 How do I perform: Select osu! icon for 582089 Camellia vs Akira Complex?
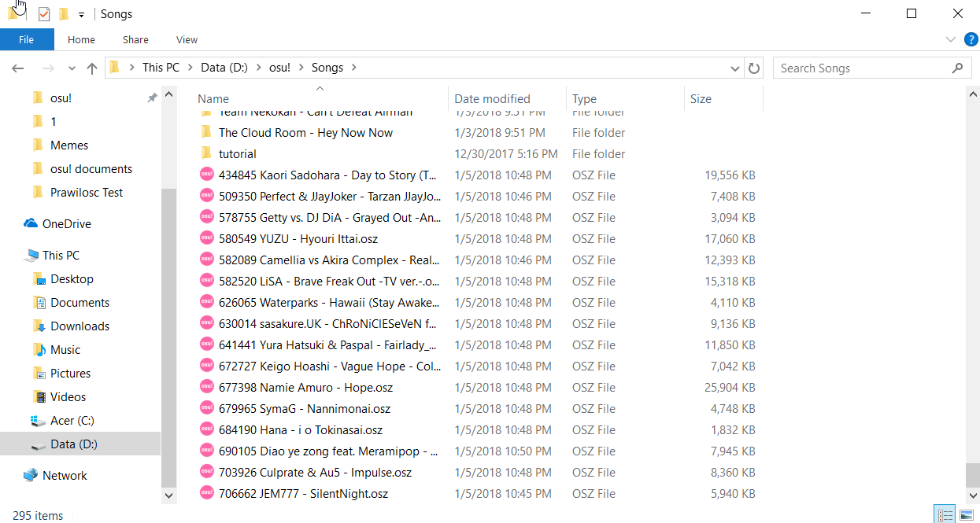point(206,260)
